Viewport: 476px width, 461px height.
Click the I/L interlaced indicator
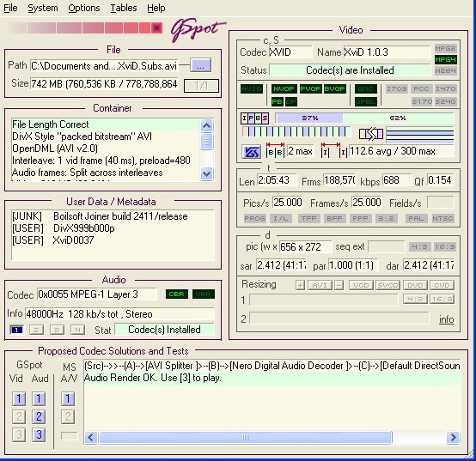pyautogui.click(x=281, y=218)
